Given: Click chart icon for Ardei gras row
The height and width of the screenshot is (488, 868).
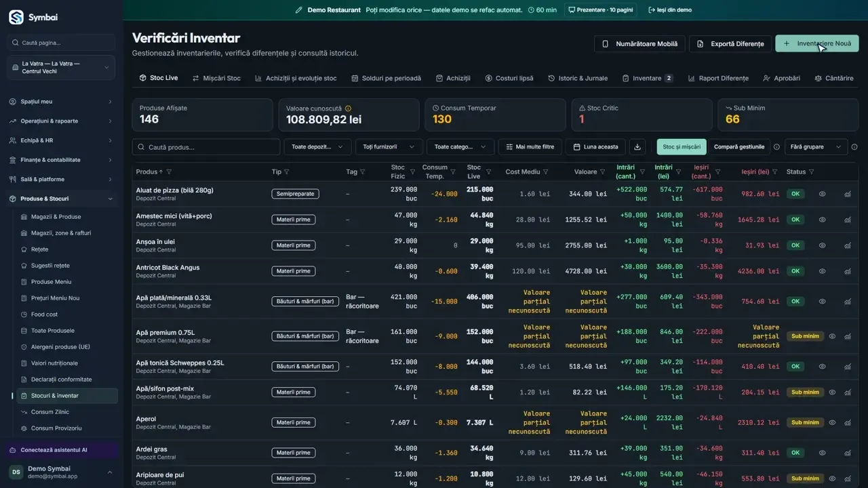Looking at the screenshot, I should click(x=848, y=453).
